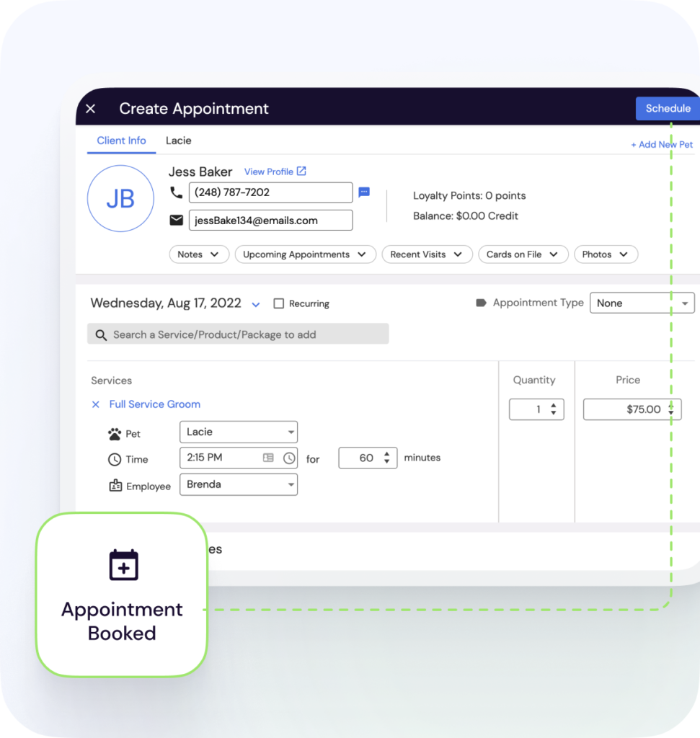
Task: Click the X to close Create Appointment
Action: tap(91, 109)
